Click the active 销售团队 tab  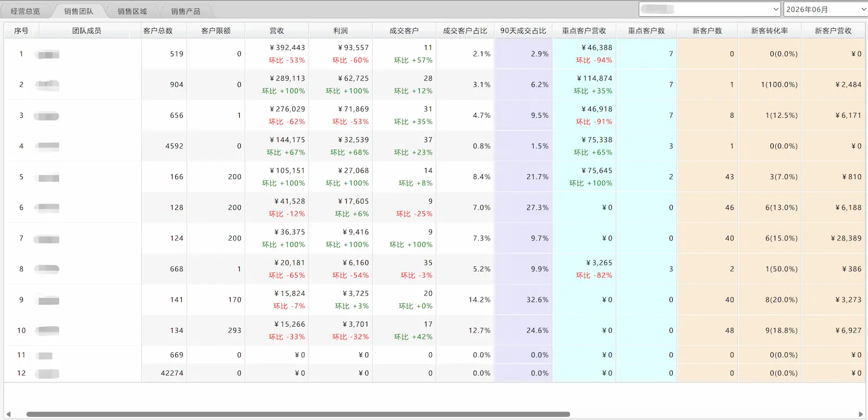(x=79, y=11)
